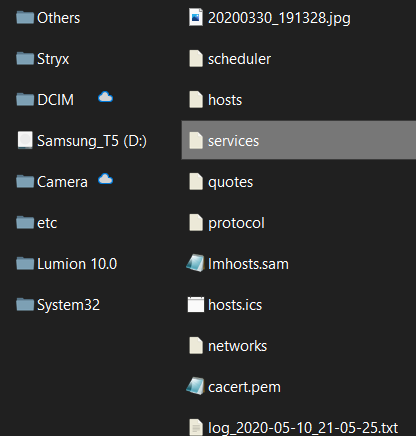Select the highlighted services file name
416x436 pixels.
tap(233, 141)
